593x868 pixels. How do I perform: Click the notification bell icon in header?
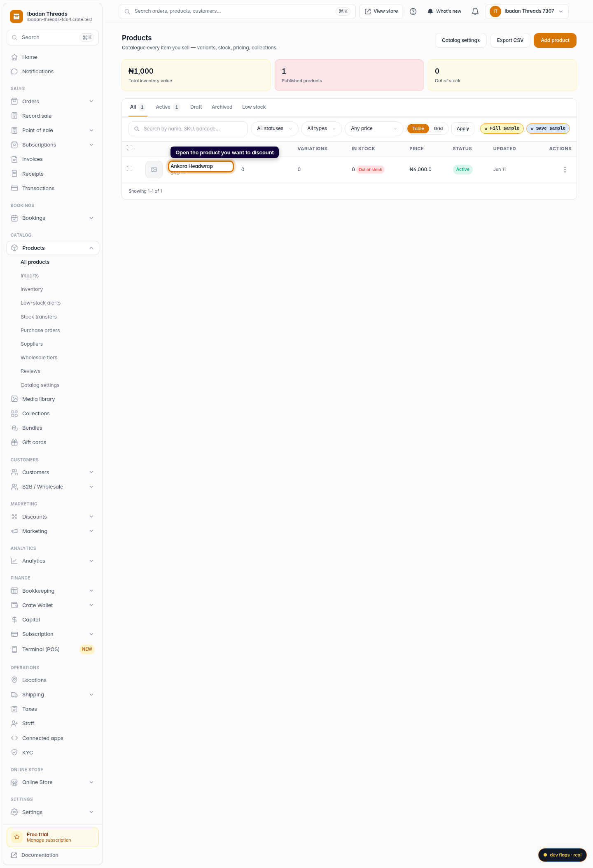(475, 12)
